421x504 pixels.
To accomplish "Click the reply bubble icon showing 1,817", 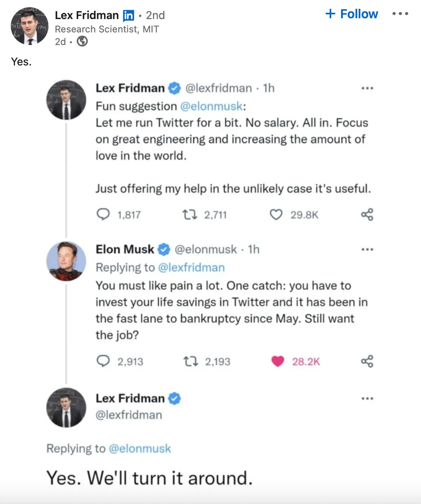I will pos(103,214).
